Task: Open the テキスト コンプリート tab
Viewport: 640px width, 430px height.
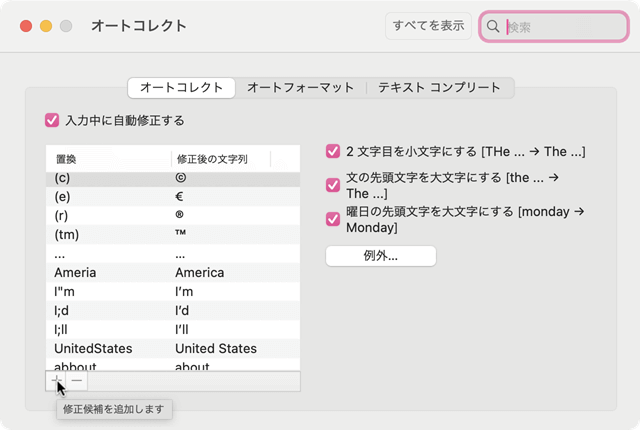Action: 439,88
